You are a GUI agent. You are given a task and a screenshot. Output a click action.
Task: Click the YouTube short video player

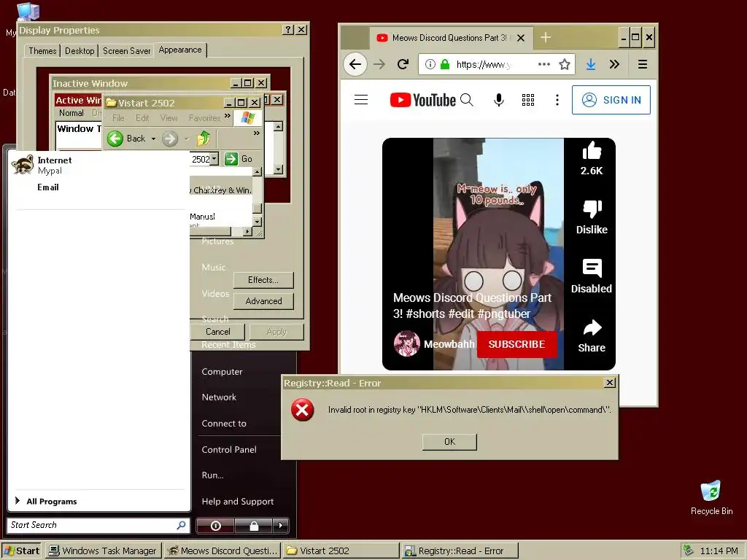tap(498, 254)
